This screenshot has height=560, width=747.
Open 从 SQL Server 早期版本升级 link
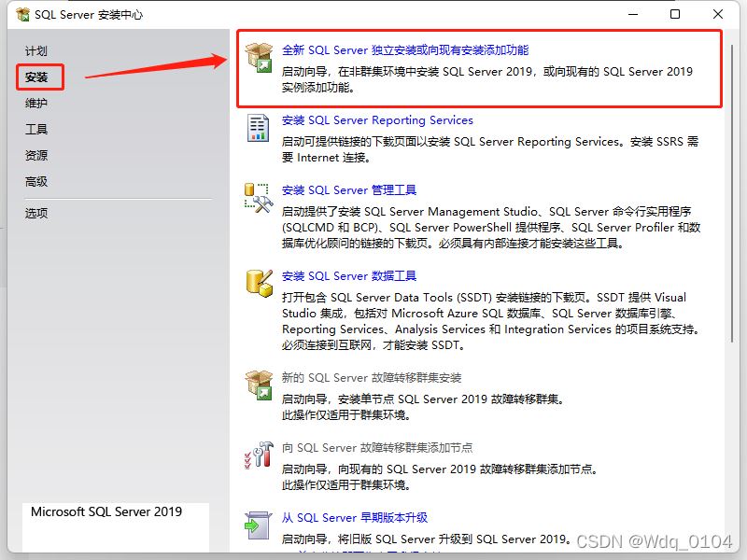(355, 518)
